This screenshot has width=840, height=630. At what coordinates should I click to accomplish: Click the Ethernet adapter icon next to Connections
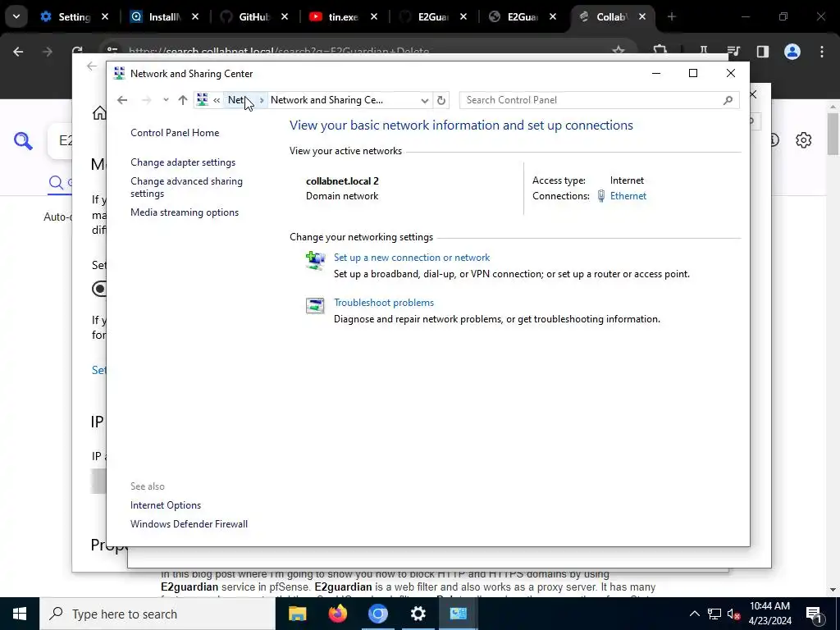coord(601,196)
